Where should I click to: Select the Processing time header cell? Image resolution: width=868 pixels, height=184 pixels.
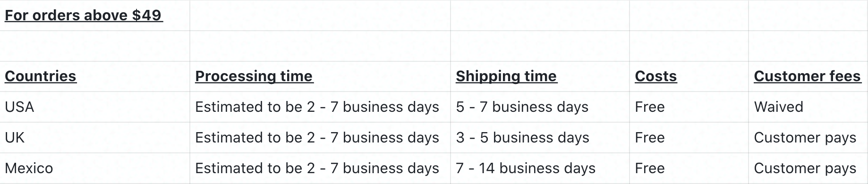[320, 76]
